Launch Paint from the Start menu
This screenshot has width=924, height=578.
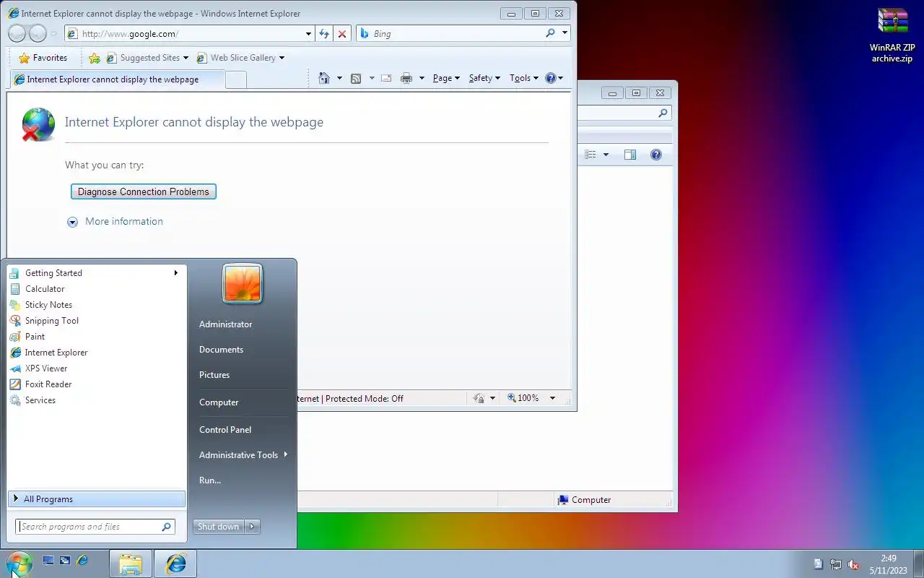97,337
